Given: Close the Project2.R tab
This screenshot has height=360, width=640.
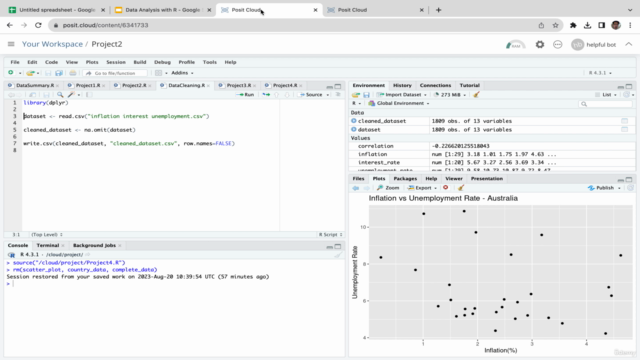Looking at the screenshot, I should click(x=150, y=86).
